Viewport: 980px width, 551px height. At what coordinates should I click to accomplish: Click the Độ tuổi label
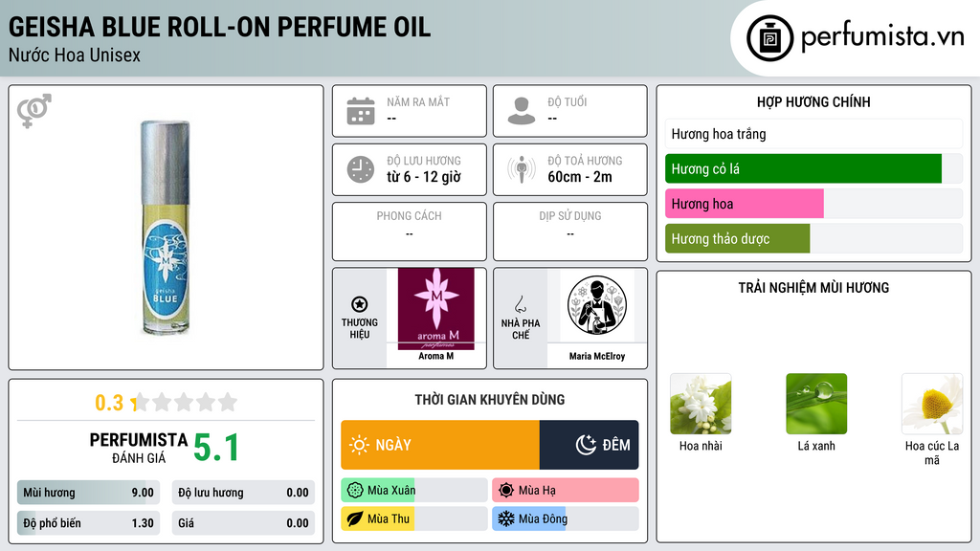(x=568, y=101)
